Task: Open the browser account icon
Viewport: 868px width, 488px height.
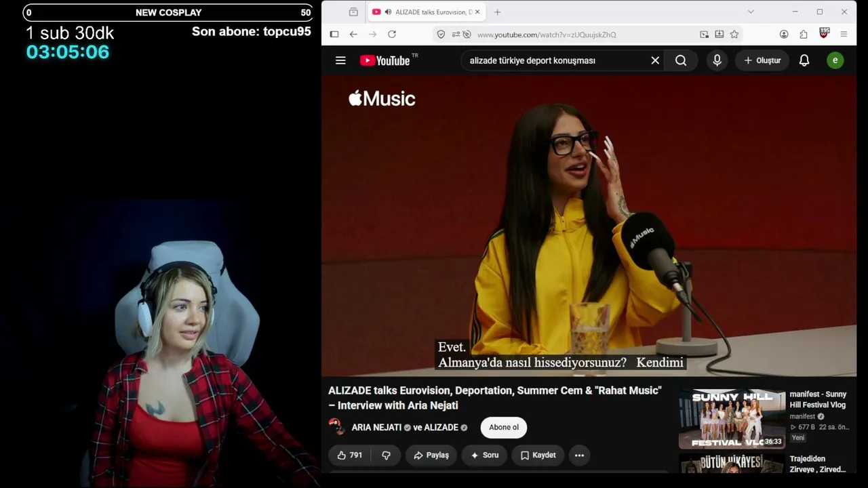Action: click(784, 35)
